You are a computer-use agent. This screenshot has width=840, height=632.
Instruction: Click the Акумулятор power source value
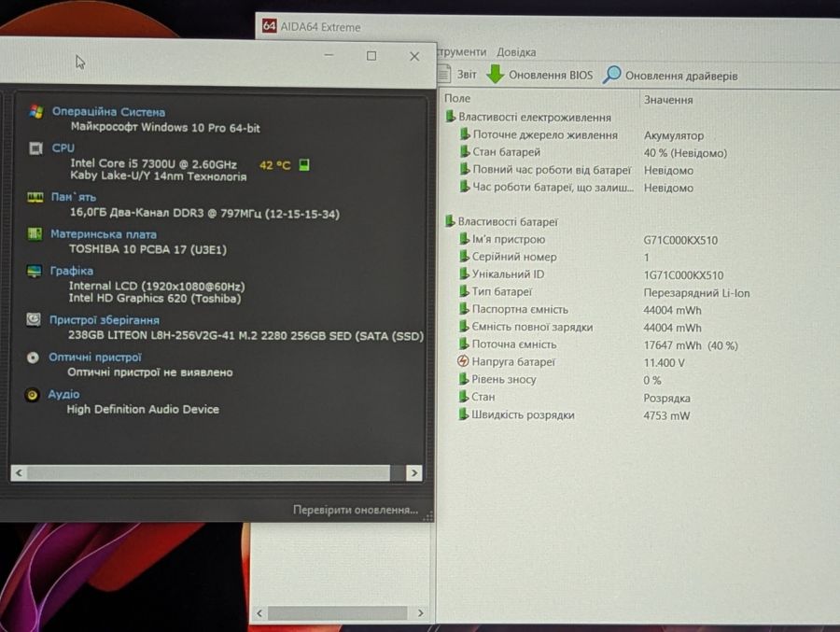pos(674,135)
